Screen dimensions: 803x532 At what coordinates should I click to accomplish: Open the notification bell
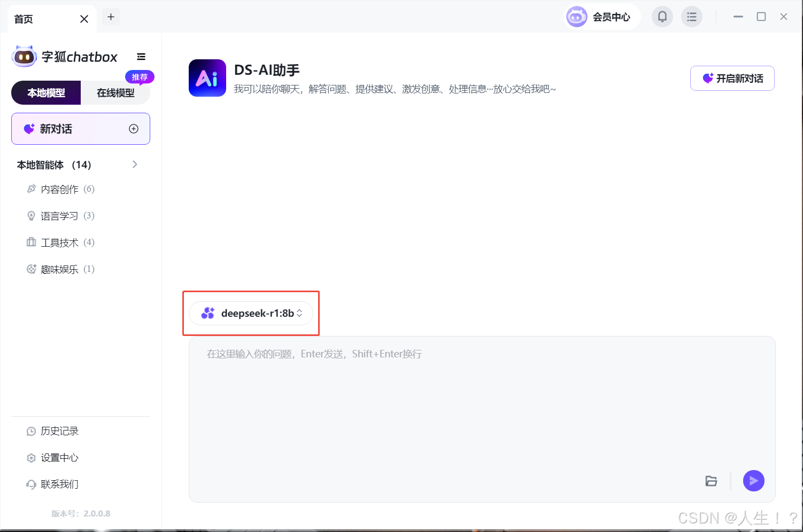click(x=662, y=17)
